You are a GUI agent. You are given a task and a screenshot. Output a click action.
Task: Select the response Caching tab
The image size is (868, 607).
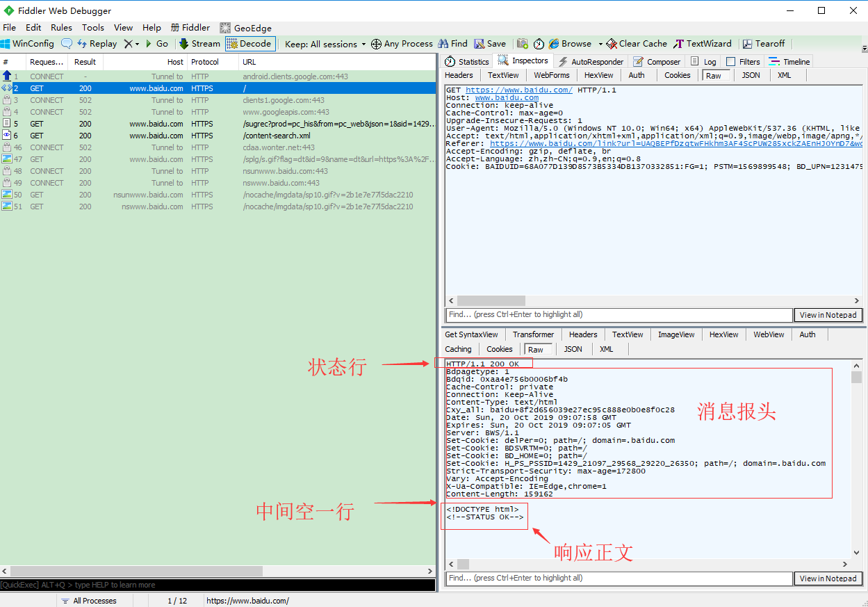point(458,349)
